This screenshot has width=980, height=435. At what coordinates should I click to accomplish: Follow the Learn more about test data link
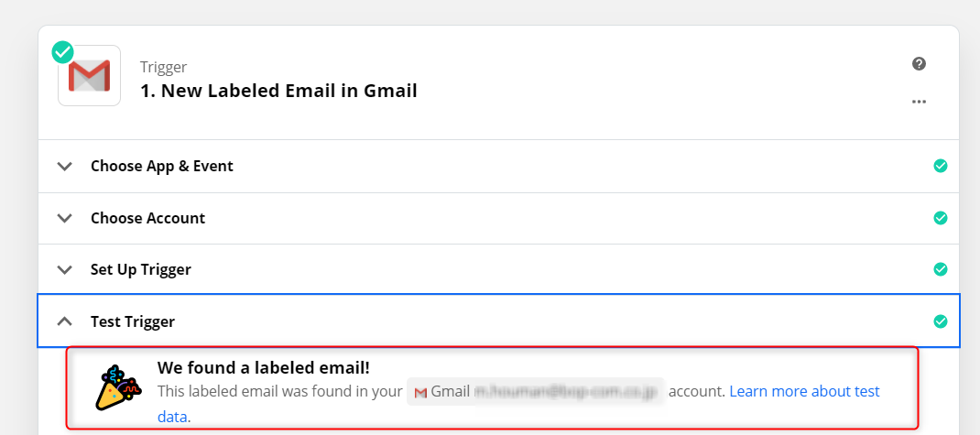click(x=804, y=391)
